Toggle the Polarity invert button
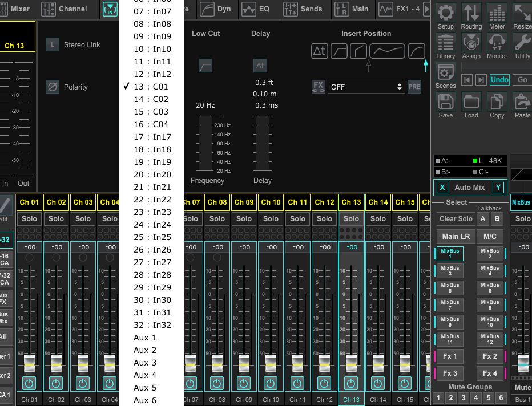The image size is (532, 406). (x=53, y=87)
